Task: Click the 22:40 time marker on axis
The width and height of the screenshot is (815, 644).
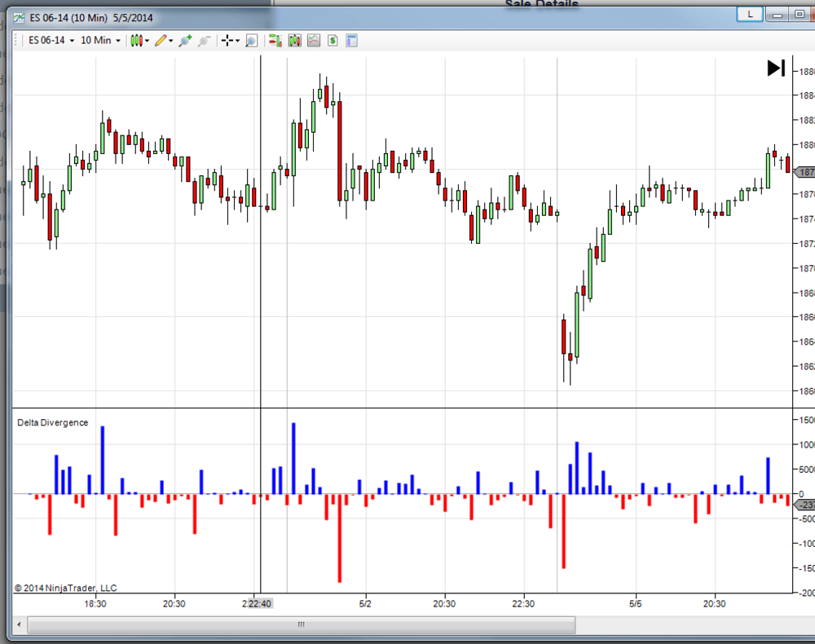Action: coord(260,604)
